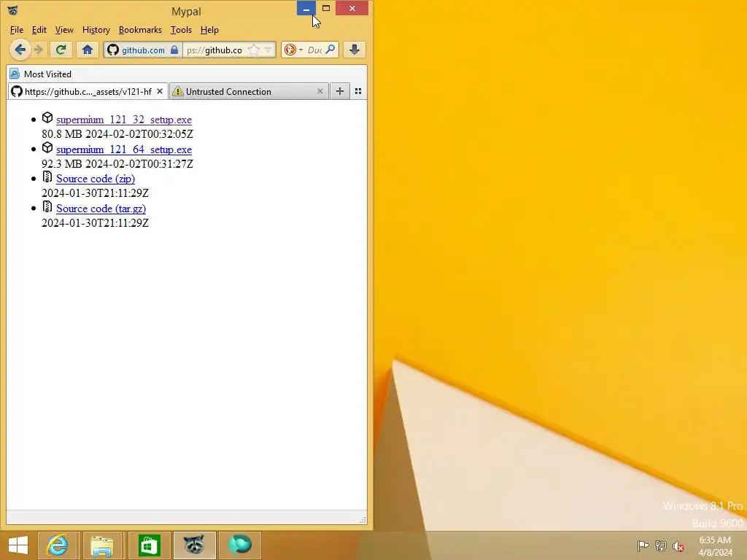747x560 pixels.
Task: Open the History menu
Action: pyautogui.click(x=96, y=30)
